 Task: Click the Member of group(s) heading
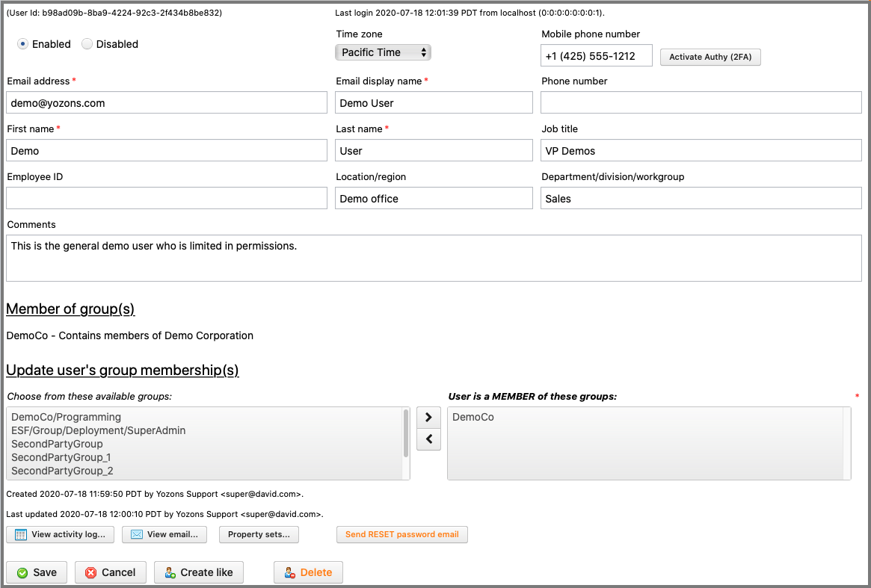(x=70, y=309)
